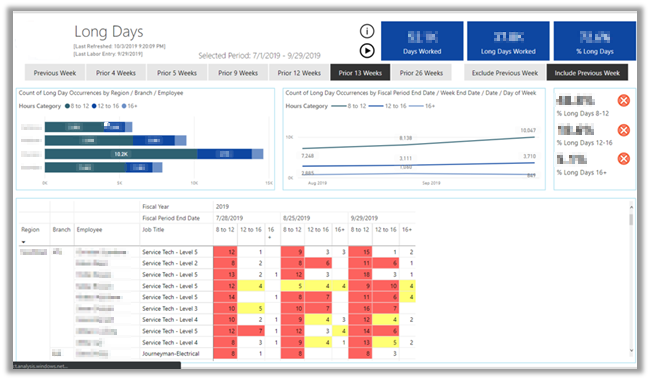Image resolution: width=650 pixels, height=380 pixels.
Task: Open the % Long Days card
Action: [x=594, y=41]
